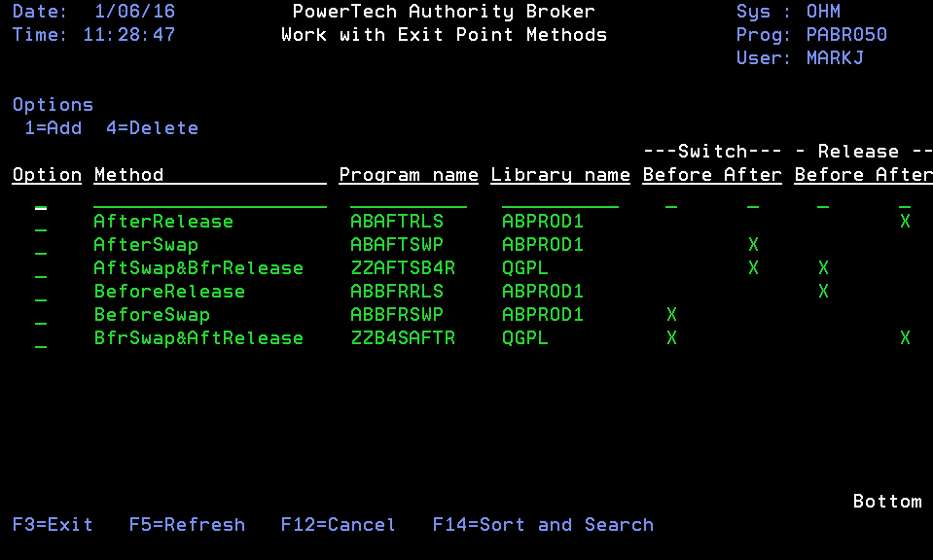Click the F12=Cancel function key label
This screenshot has width=933, height=560.
click(x=338, y=524)
